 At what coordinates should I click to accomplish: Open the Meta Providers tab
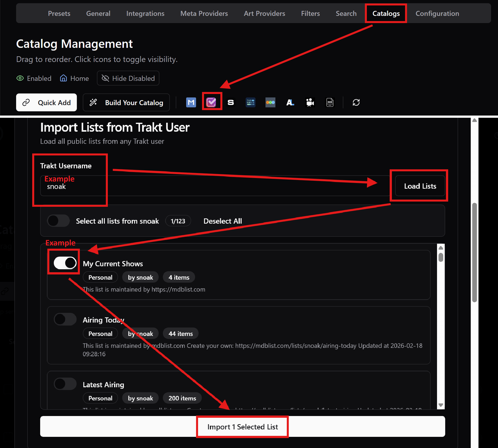pos(204,13)
